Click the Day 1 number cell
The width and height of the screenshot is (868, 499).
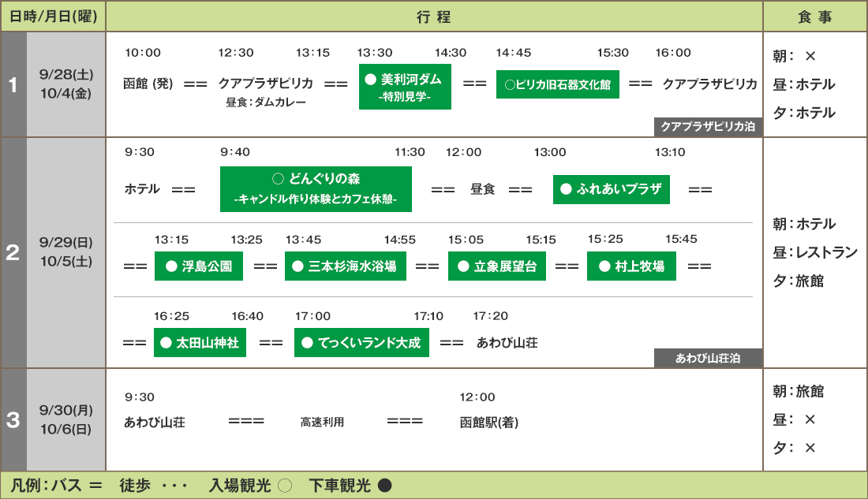(x=13, y=85)
